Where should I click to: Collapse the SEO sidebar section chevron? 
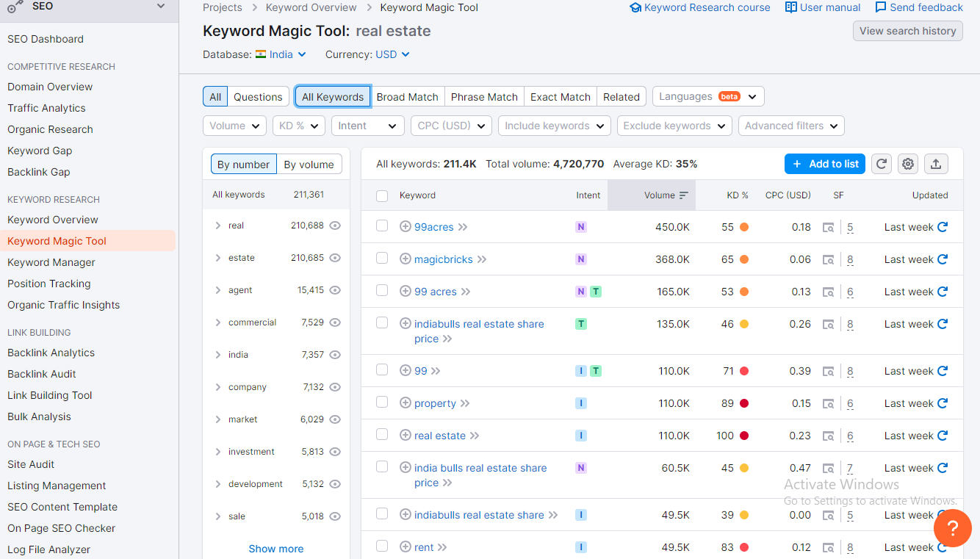point(162,7)
